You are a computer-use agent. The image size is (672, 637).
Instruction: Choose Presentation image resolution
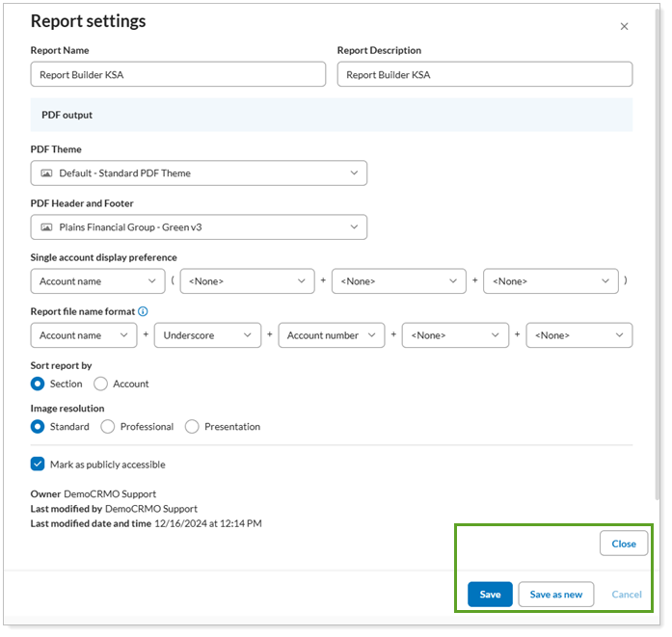[x=192, y=426]
